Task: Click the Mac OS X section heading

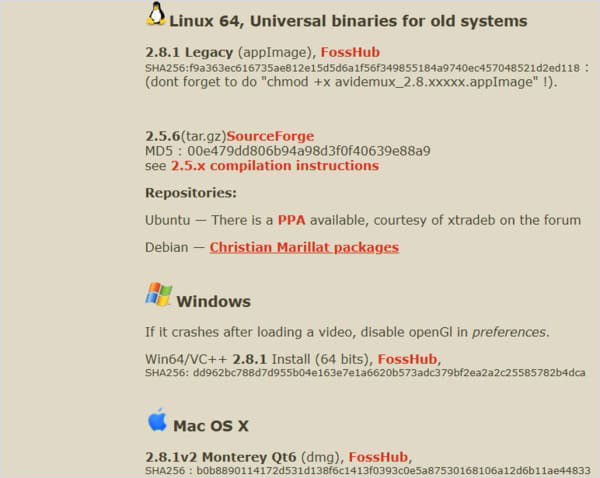Action: pos(212,426)
